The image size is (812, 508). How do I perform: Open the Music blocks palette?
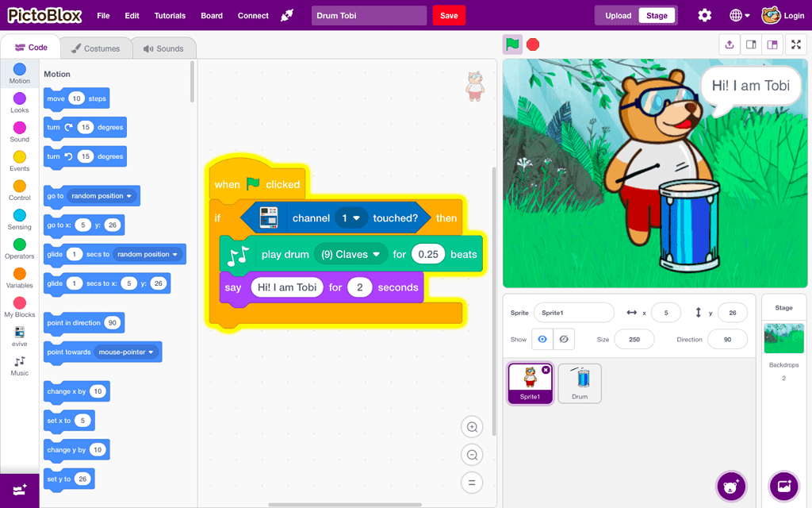click(20, 366)
